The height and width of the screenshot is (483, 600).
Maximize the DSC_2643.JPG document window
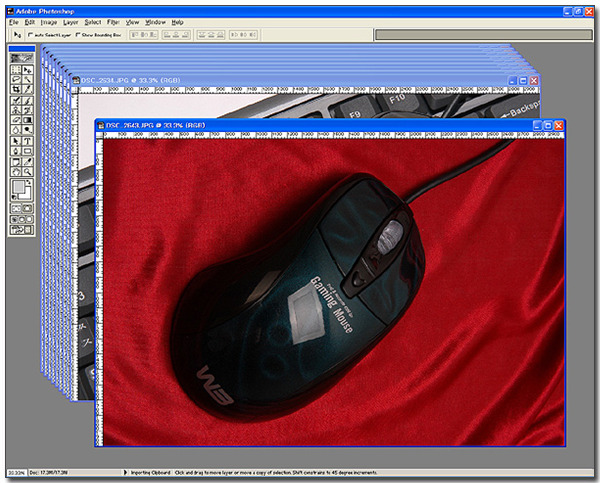546,125
